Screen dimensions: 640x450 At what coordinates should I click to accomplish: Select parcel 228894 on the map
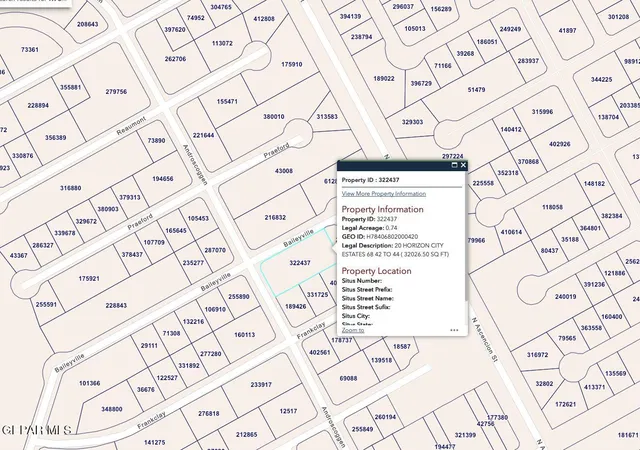(x=38, y=105)
